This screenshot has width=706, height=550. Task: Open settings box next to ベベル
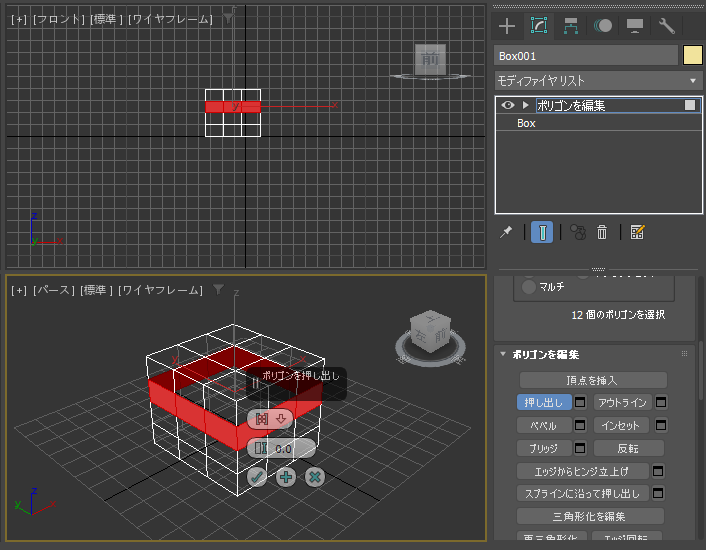tap(580, 425)
